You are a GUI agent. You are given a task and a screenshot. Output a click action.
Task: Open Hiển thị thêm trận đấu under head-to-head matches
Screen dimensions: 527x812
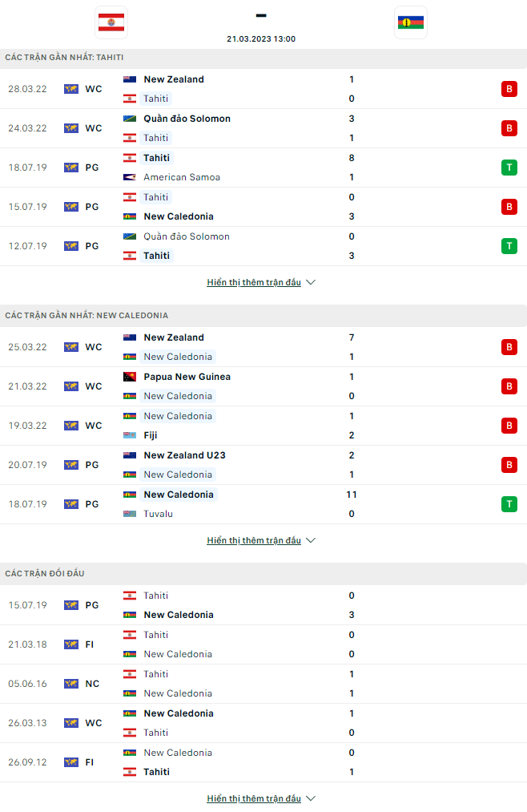(x=253, y=798)
